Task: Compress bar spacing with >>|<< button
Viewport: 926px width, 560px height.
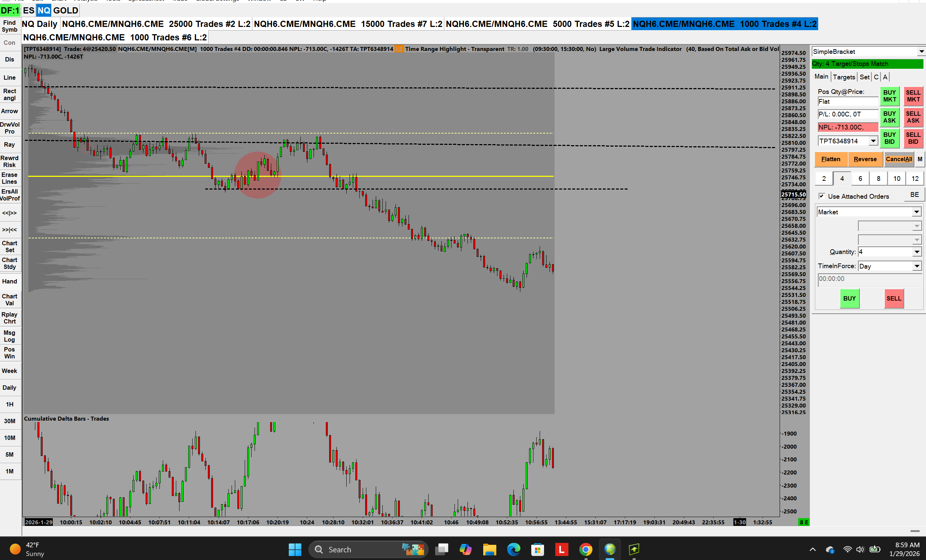Action: coord(10,230)
